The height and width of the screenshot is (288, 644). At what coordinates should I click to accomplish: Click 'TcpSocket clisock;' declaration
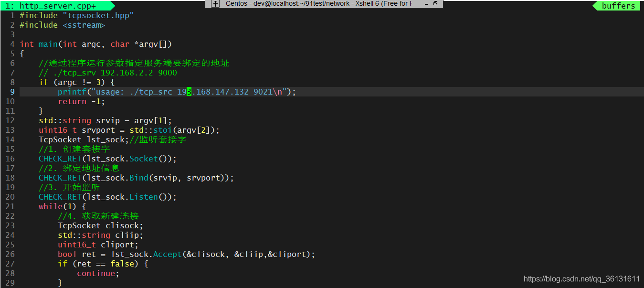(x=101, y=225)
